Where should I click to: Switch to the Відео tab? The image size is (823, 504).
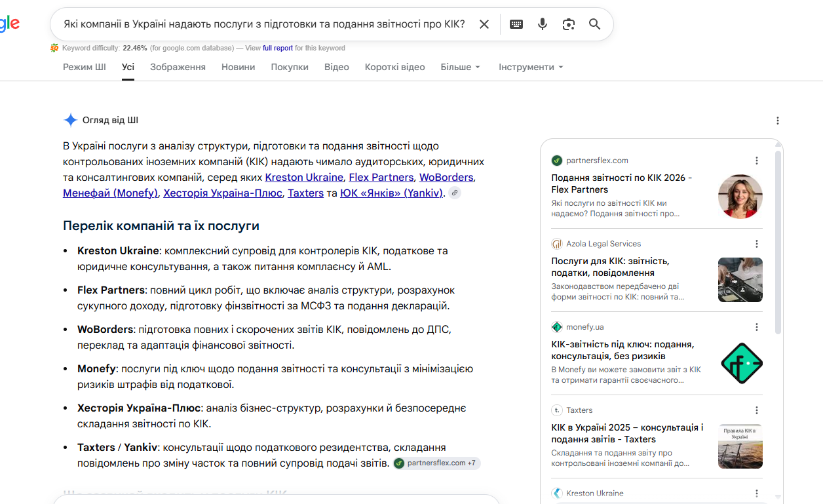[x=337, y=67]
